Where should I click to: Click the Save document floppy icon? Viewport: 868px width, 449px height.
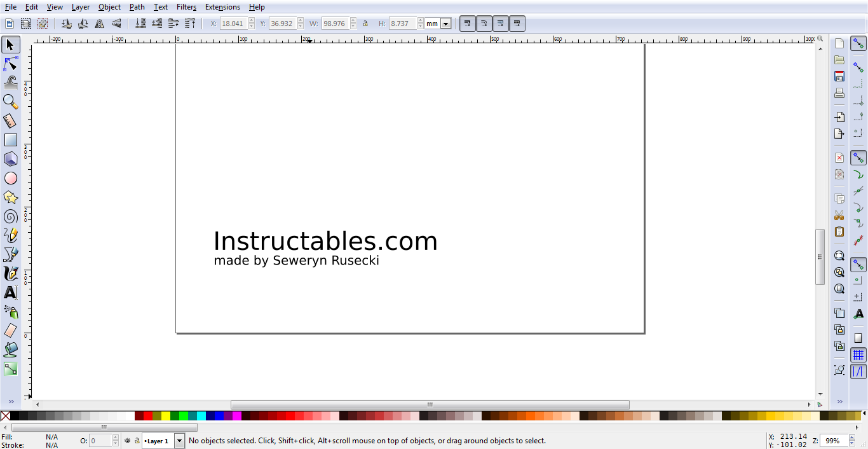tap(839, 76)
